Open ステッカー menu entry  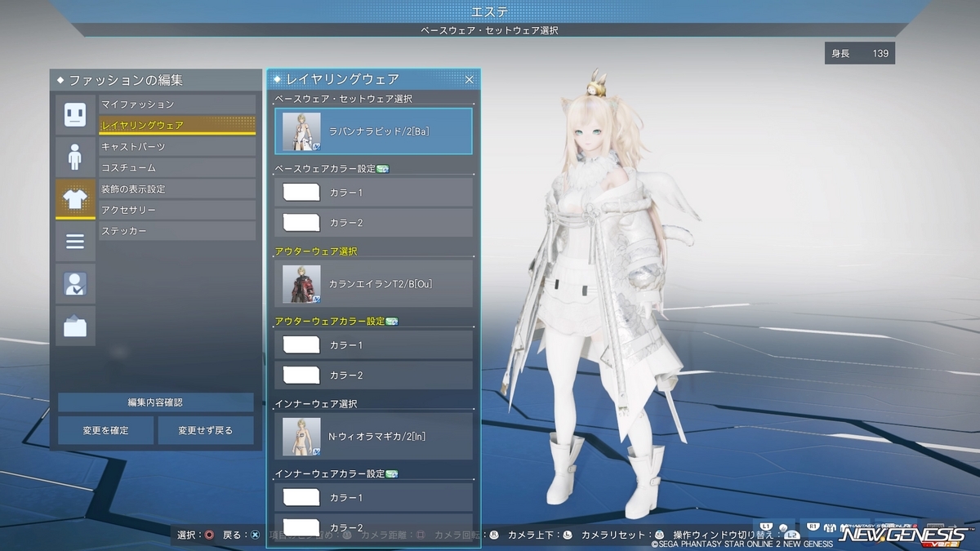pyautogui.click(x=177, y=232)
